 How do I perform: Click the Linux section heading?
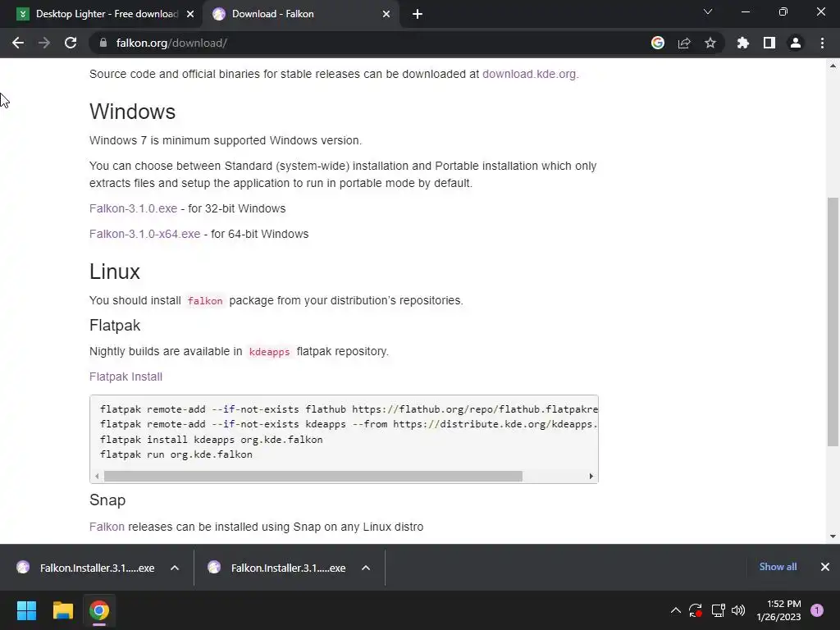pos(115,272)
